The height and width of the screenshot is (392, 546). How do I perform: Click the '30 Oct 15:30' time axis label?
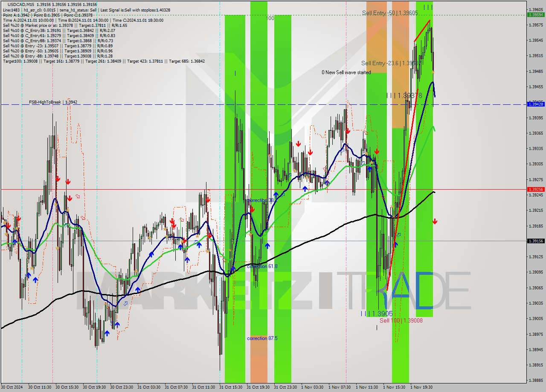pos(67,387)
